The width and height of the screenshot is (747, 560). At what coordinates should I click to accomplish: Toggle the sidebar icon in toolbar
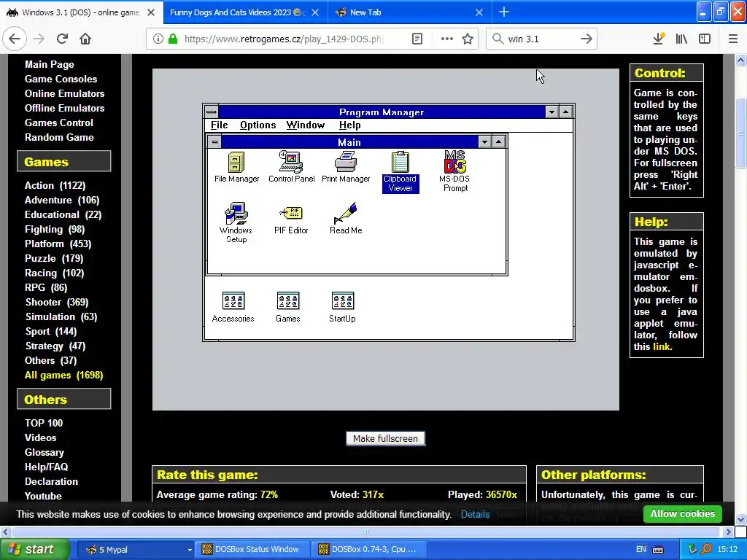pos(705,39)
